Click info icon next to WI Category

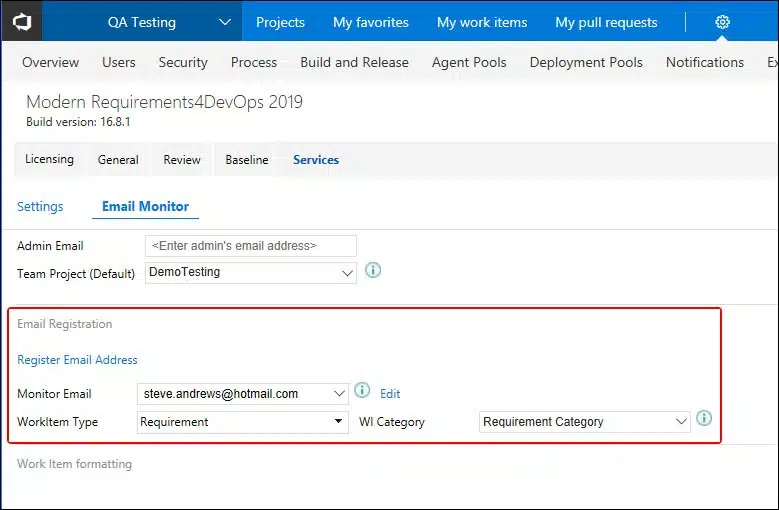704,419
